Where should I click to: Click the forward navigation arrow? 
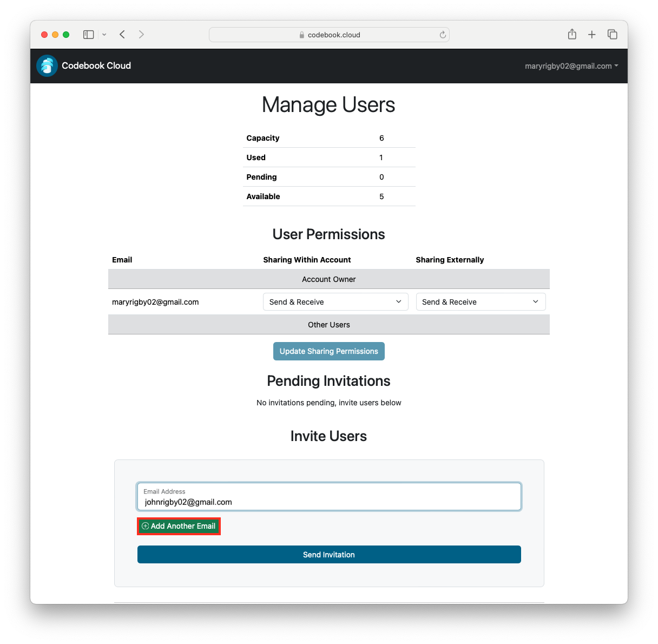(141, 34)
